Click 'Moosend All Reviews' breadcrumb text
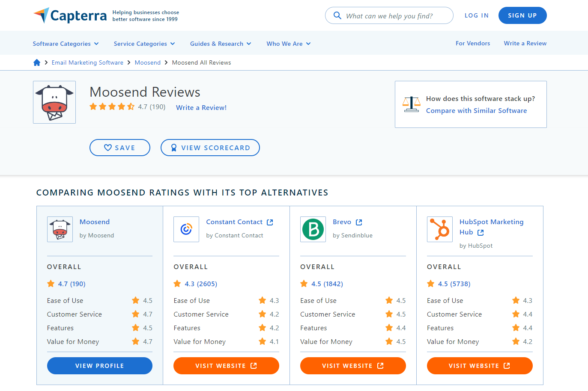 201,62
